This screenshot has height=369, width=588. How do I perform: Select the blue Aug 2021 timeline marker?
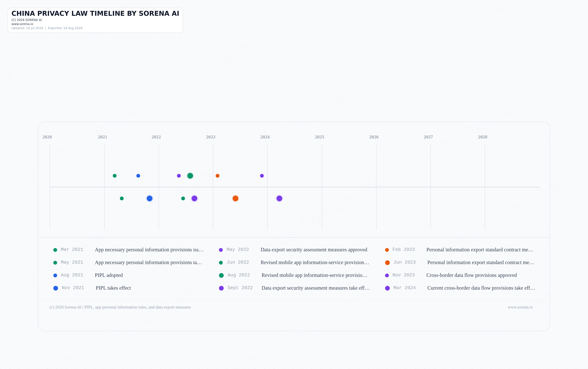pyautogui.click(x=138, y=176)
